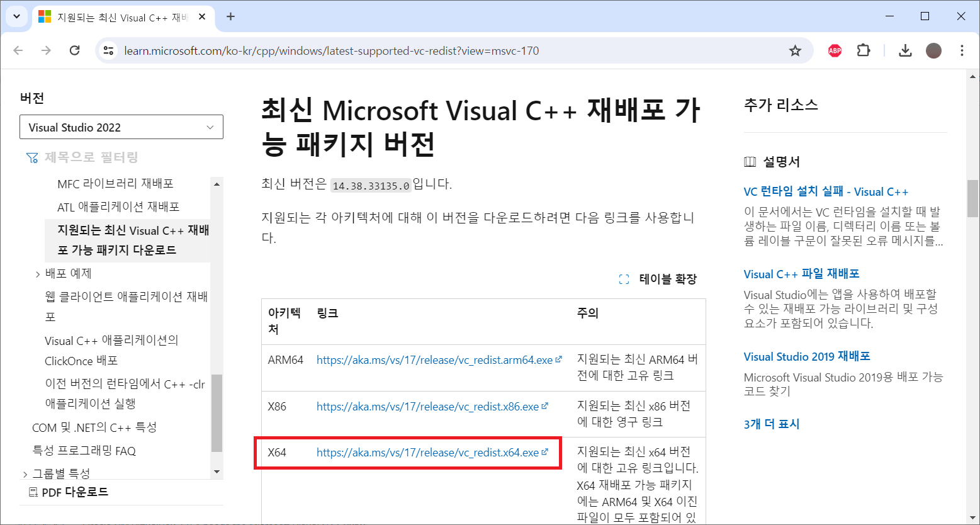Click the X64 architecture cell

point(277,453)
